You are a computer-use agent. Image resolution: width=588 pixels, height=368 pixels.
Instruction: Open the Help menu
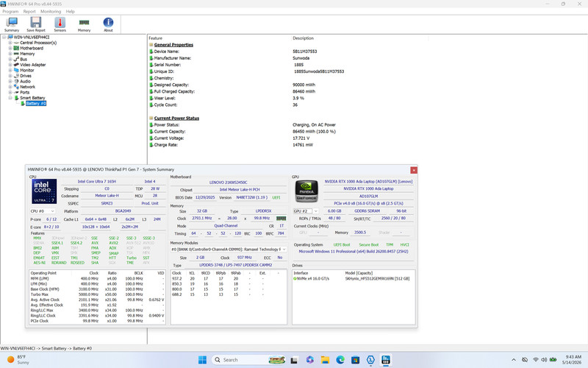(71, 12)
